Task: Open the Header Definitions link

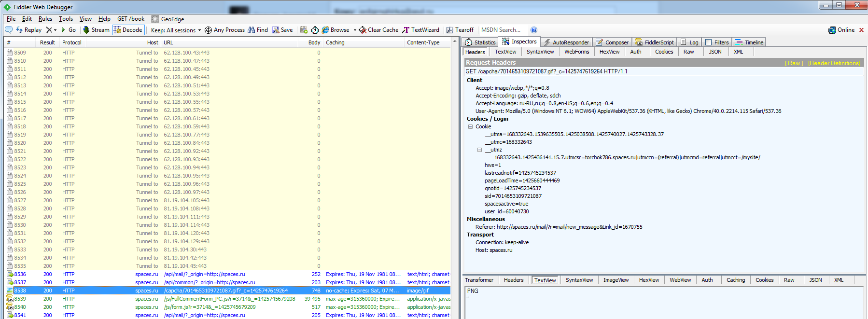Action: pos(834,63)
